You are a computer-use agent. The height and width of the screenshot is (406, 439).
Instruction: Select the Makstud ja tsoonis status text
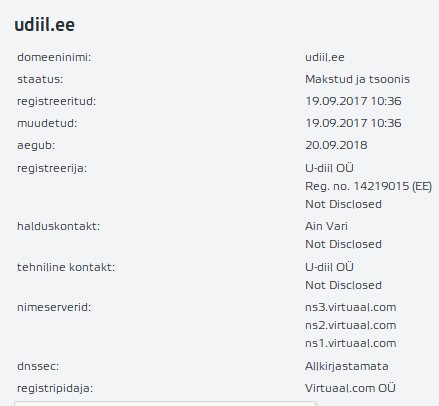click(x=357, y=79)
